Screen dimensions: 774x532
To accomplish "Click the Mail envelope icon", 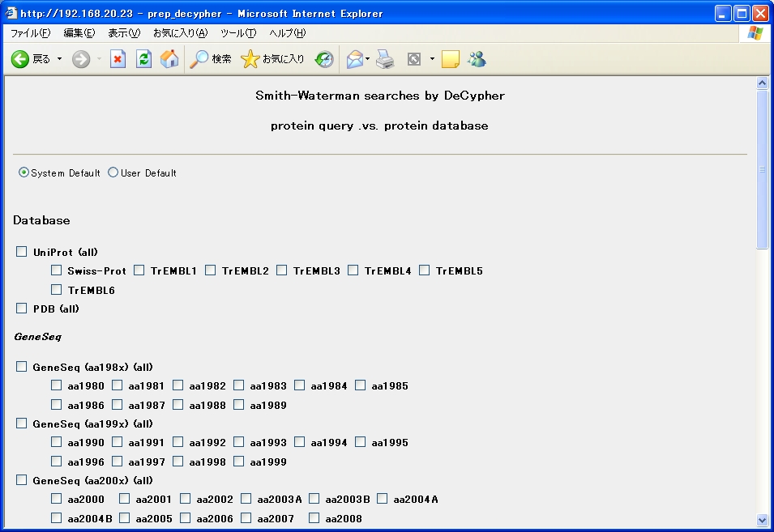I will coord(354,59).
